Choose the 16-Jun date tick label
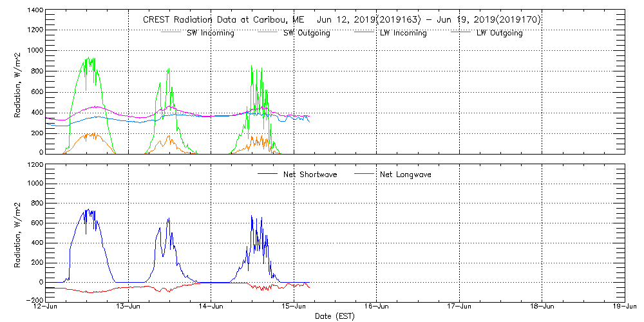 (377, 306)
